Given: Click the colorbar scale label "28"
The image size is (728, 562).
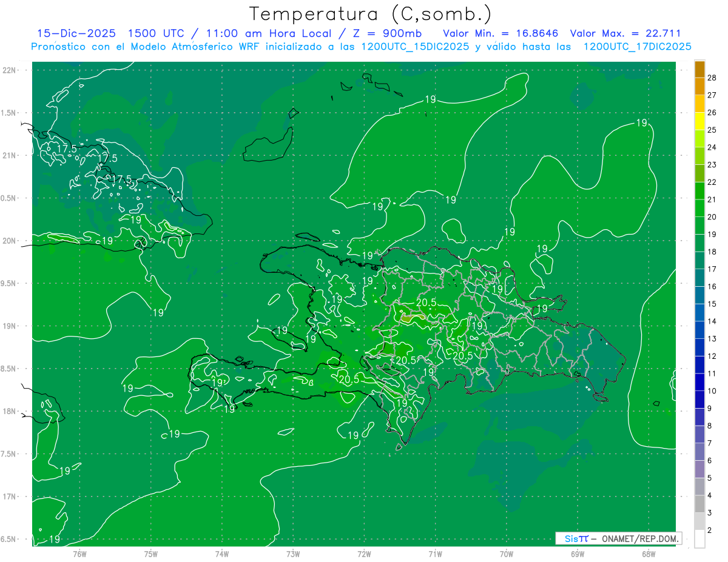Looking at the screenshot, I should (x=712, y=78).
